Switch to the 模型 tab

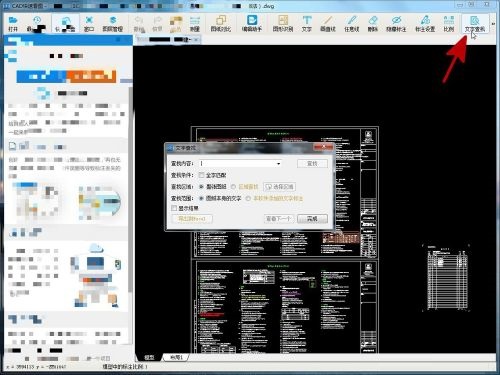click(149, 358)
